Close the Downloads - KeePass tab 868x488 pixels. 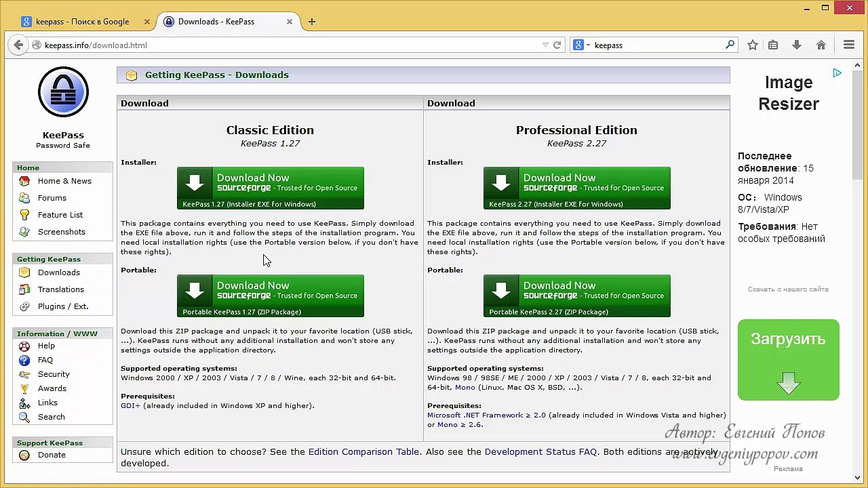[x=290, y=22]
